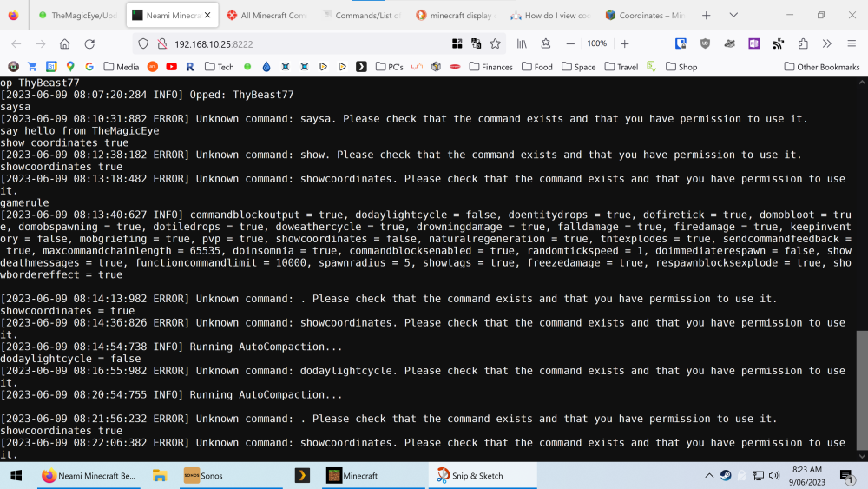
Task: Open the Google Calendar bookmark
Action: 51,67
